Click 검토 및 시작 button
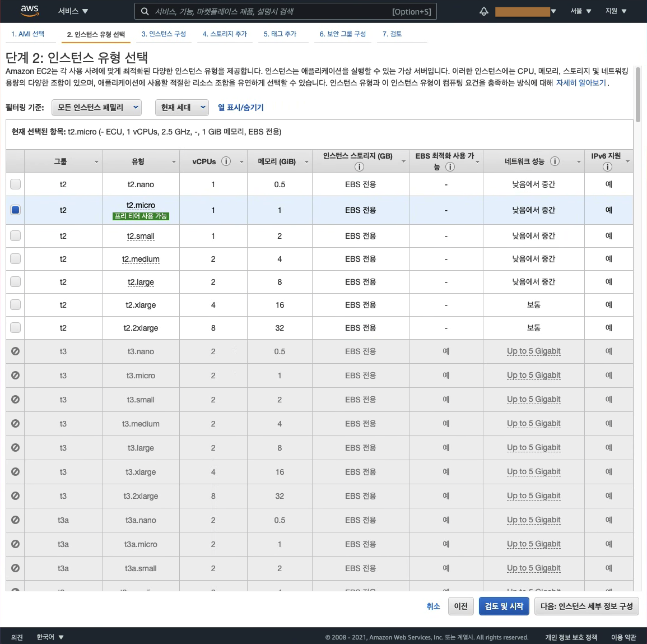 tap(504, 606)
